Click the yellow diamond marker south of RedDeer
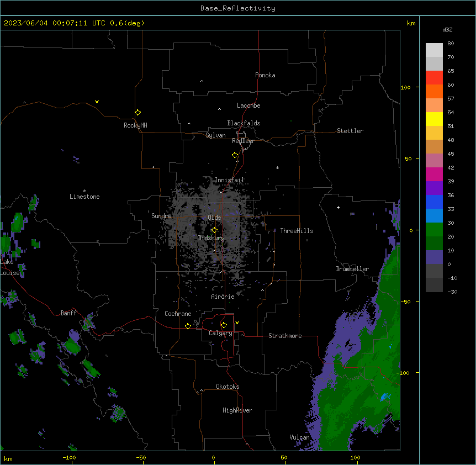Image resolution: width=476 pixels, height=465 pixels. (x=235, y=155)
